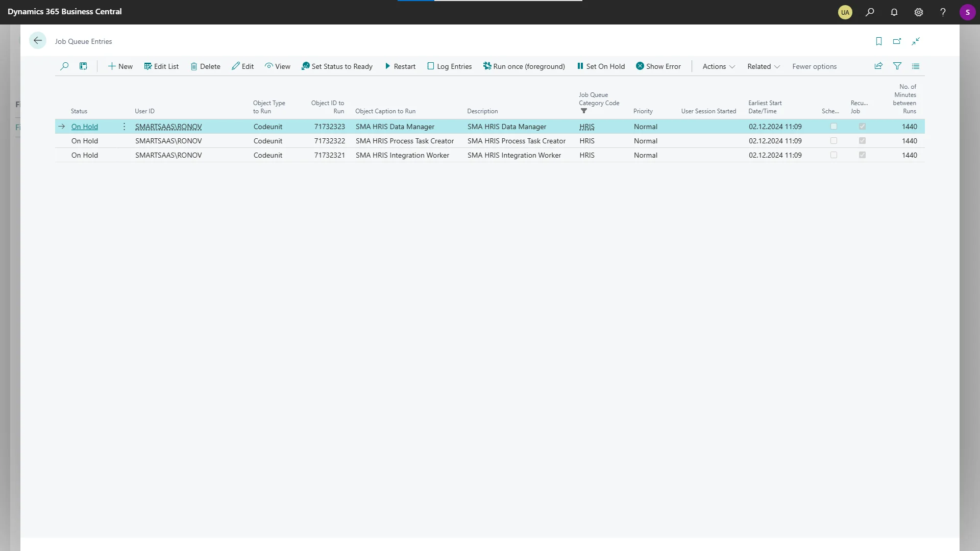Click Set On Hold action
Viewport: 980px width, 551px height.
pos(601,66)
